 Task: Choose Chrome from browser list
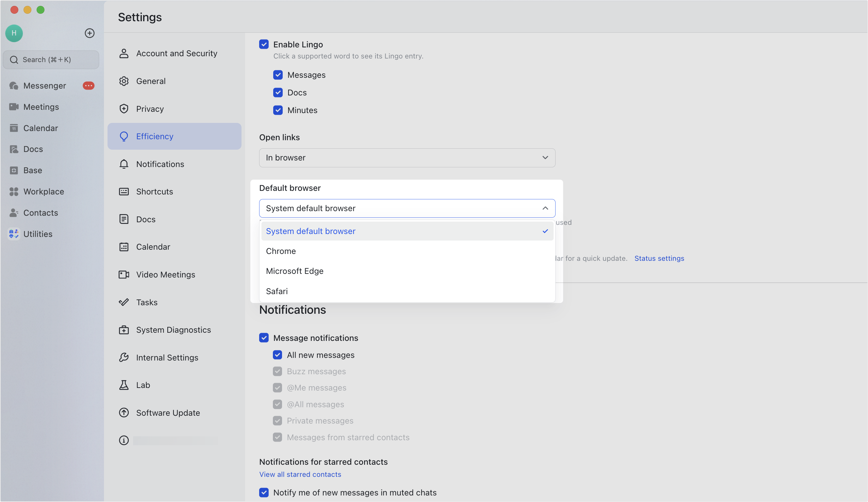[x=281, y=251]
